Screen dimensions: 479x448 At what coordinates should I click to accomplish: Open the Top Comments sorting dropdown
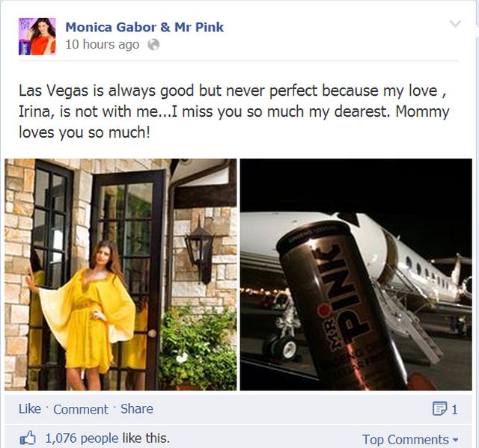click(410, 440)
